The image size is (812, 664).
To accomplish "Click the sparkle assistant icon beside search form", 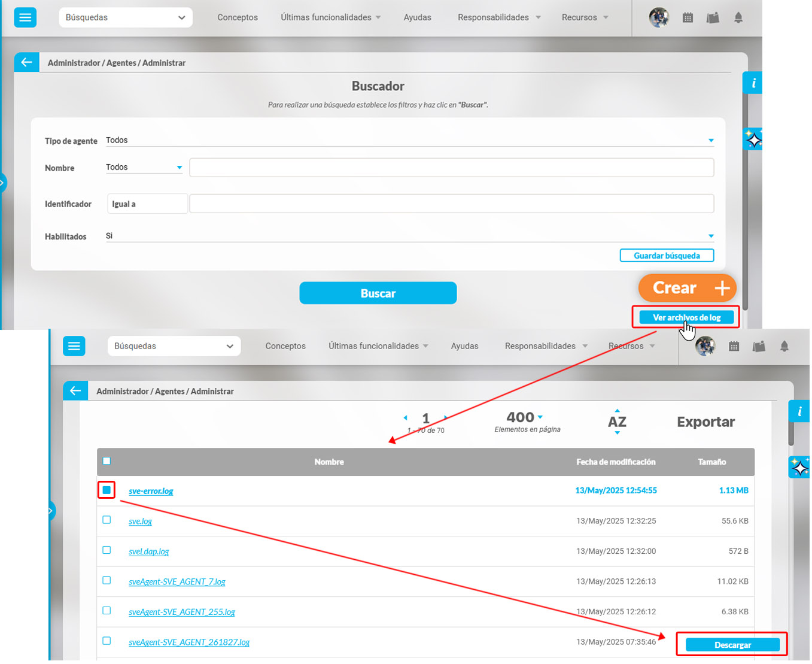I will click(x=753, y=140).
